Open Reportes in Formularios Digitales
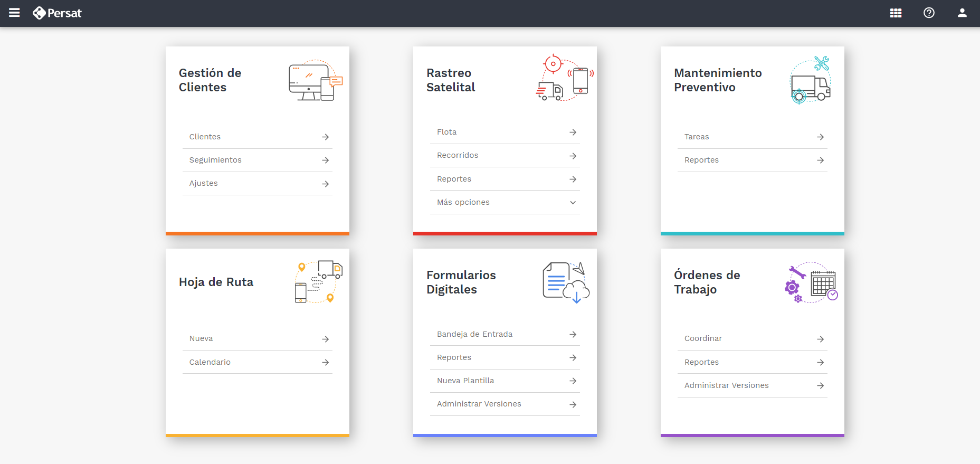 coord(505,357)
